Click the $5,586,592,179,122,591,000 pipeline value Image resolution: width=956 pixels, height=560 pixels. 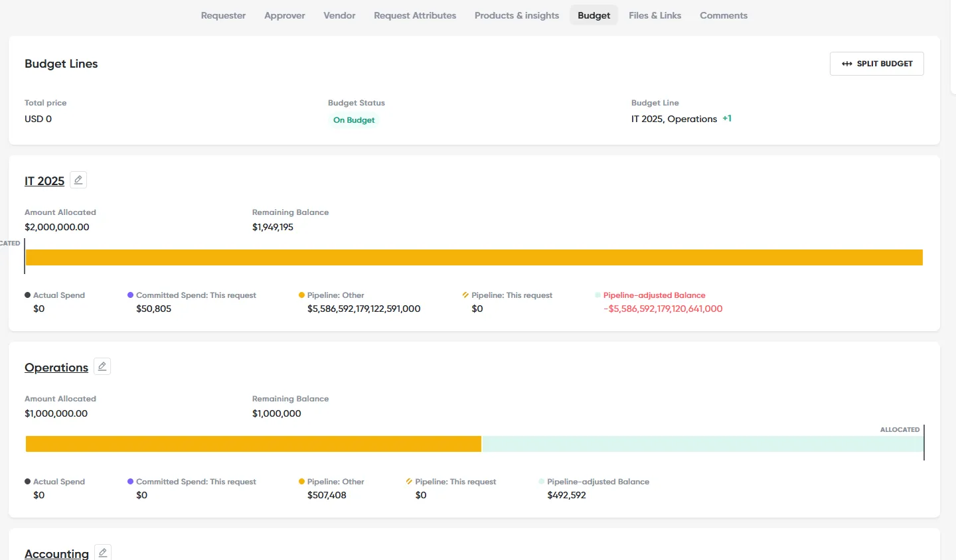pyautogui.click(x=364, y=309)
